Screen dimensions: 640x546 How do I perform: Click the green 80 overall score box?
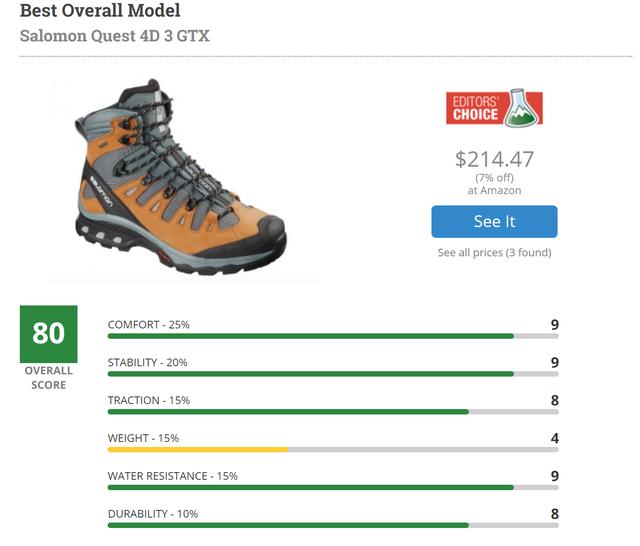point(48,334)
